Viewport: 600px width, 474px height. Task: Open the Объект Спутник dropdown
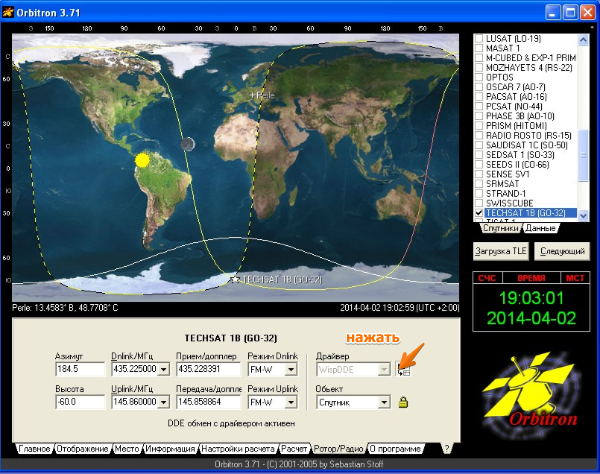click(x=384, y=402)
